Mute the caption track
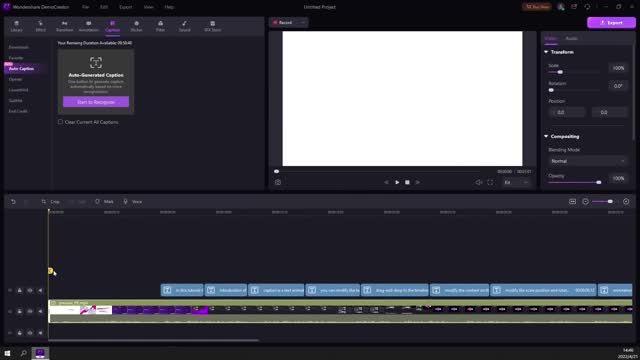The image size is (640, 360). pos(40,290)
